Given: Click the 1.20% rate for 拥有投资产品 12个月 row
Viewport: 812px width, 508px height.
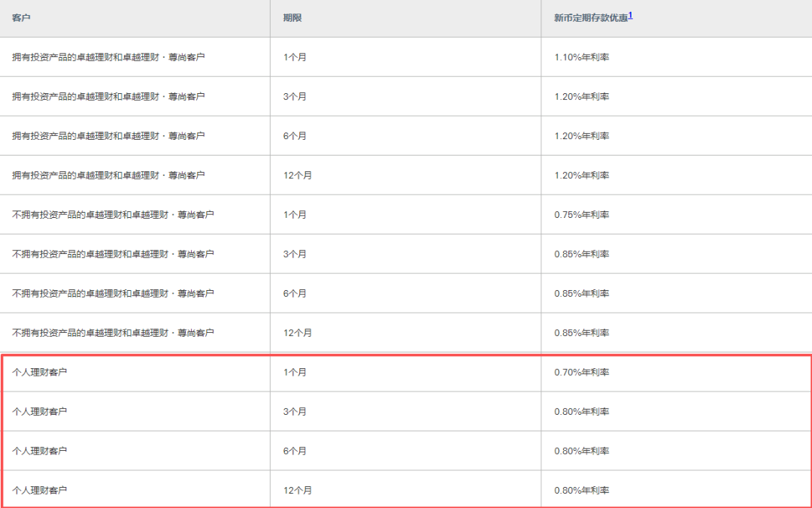Looking at the screenshot, I should [581, 175].
